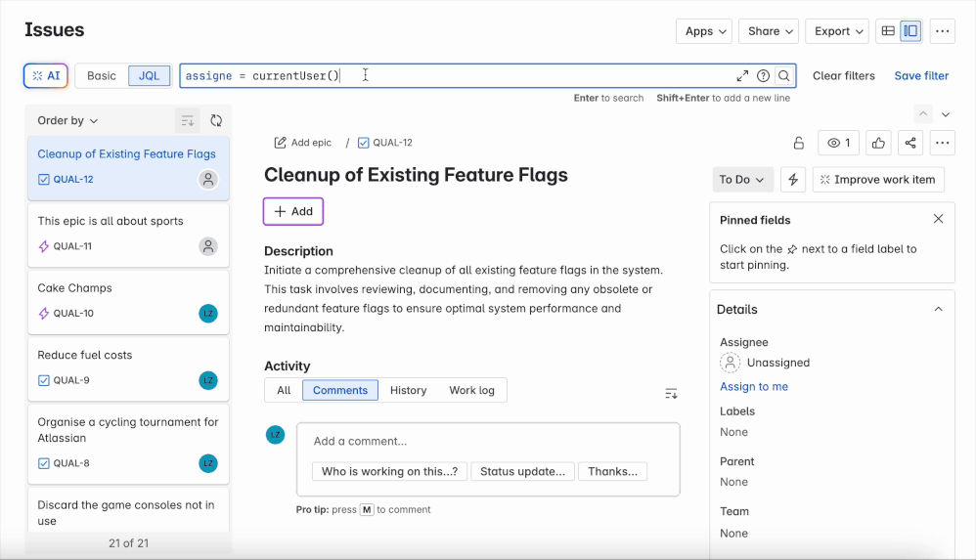Image resolution: width=976 pixels, height=560 pixels.
Task: Switch to list view layout
Action: tap(888, 31)
